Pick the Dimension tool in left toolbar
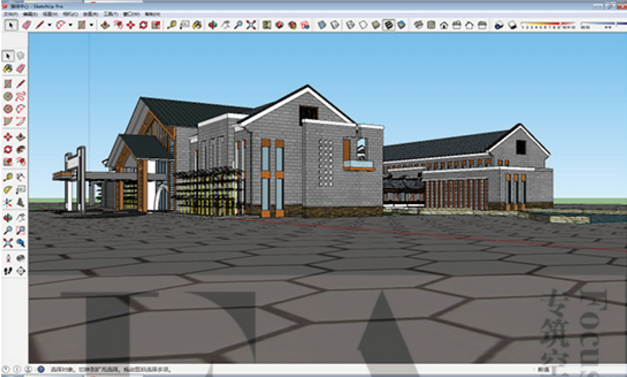The width and height of the screenshot is (627, 377). pyautogui.click(x=20, y=177)
